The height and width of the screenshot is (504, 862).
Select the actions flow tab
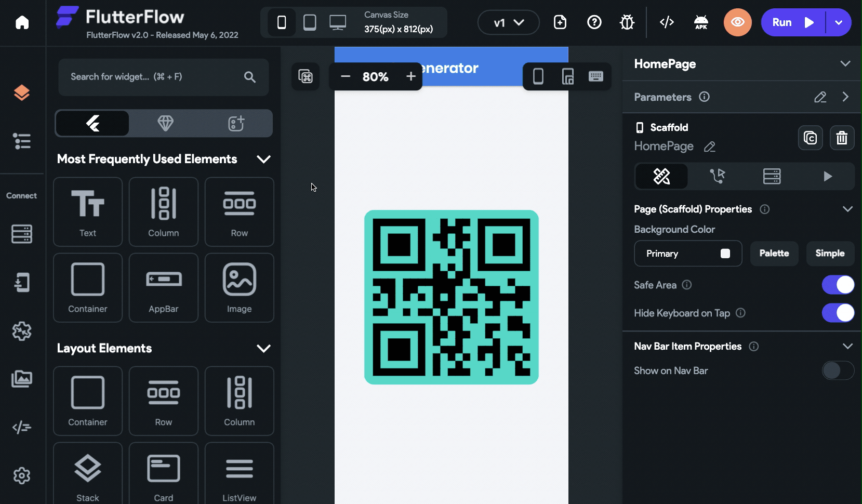click(717, 177)
